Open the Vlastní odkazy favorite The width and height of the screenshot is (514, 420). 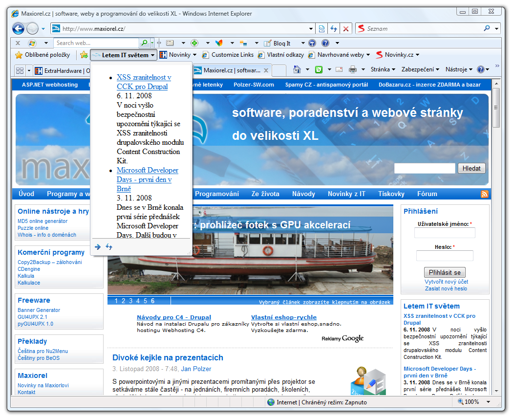coord(281,55)
